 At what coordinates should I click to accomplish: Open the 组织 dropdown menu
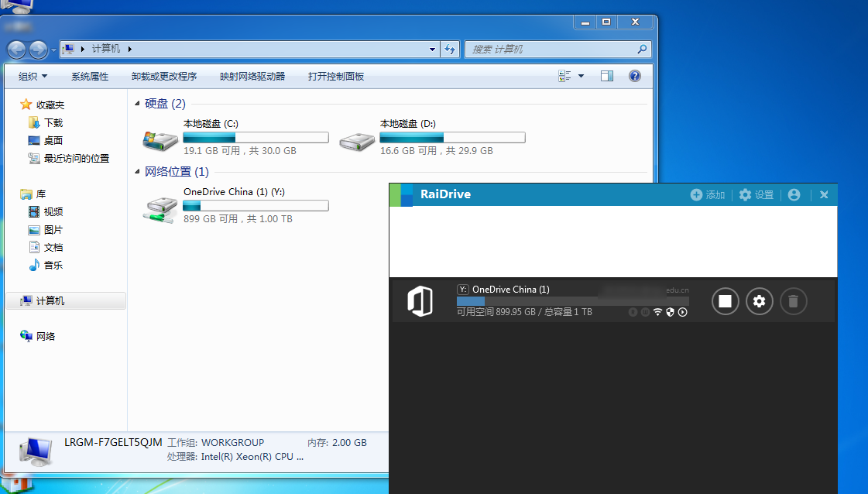tap(33, 77)
